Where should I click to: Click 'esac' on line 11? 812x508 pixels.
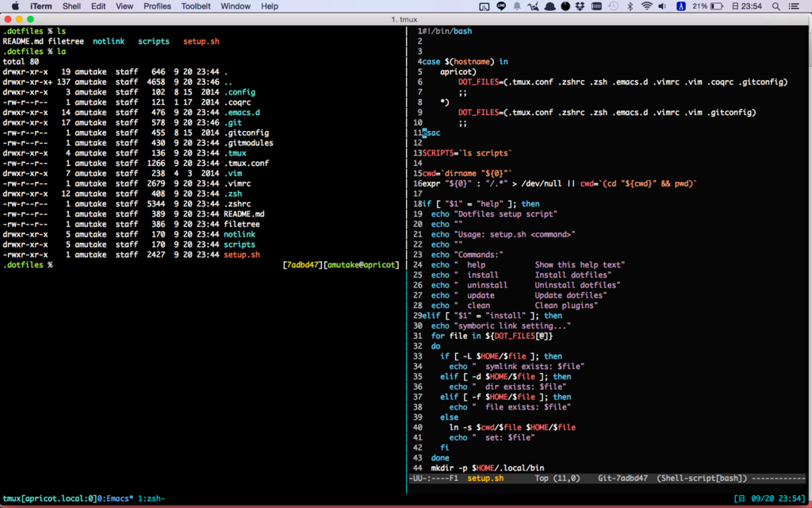coord(431,133)
